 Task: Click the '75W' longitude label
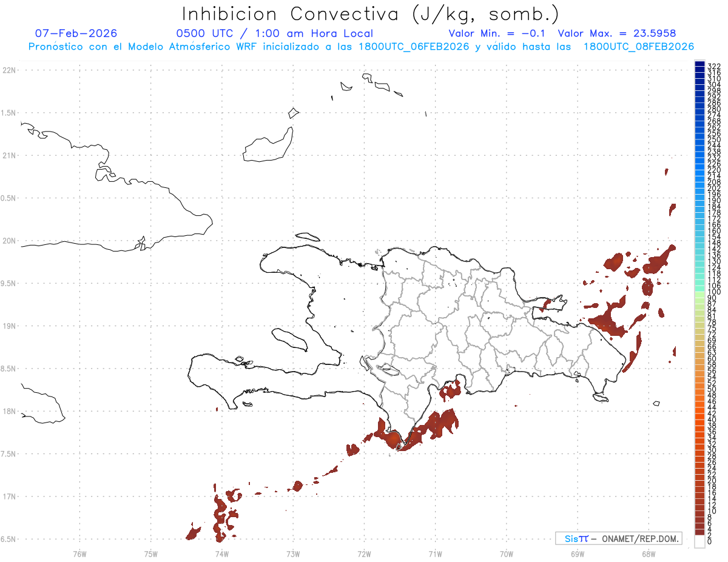pyautogui.click(x=151, y=554)
